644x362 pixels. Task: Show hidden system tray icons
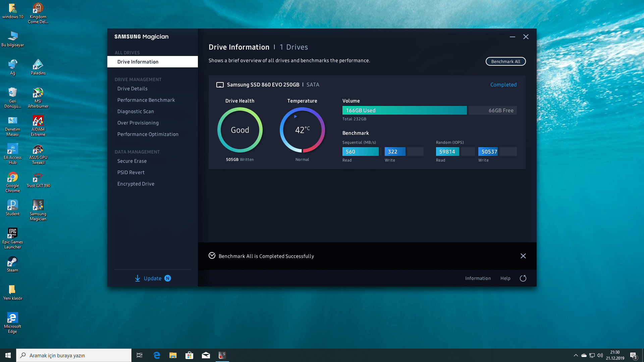(x=576, y=355)
